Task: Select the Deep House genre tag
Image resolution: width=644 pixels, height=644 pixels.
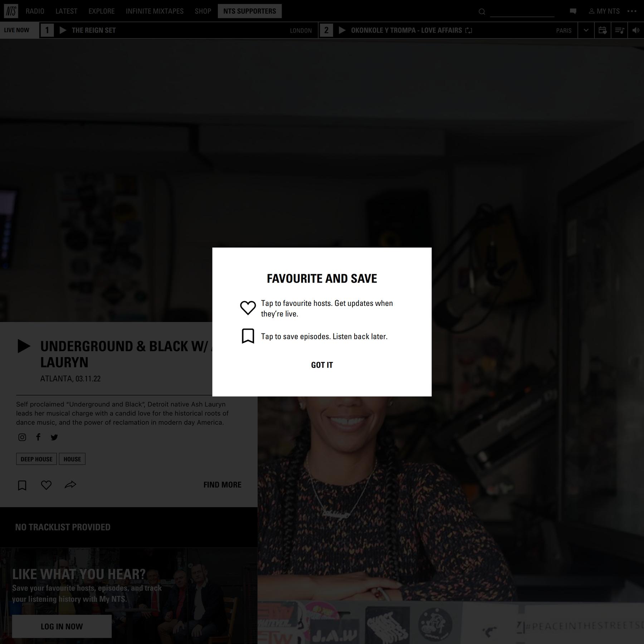Action: pos(36,459)
